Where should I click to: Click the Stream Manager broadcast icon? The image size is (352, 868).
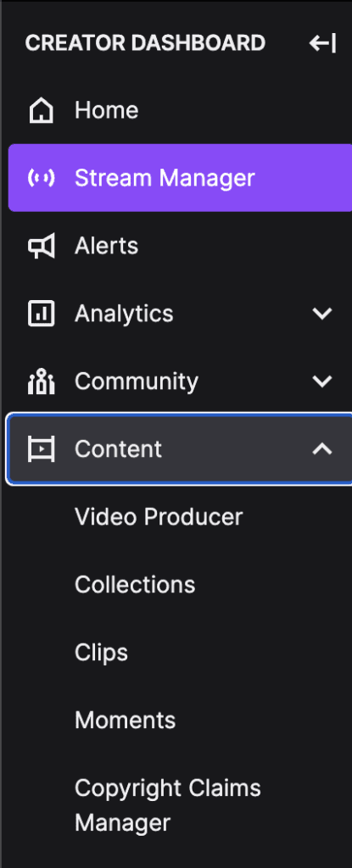click(41, 178)
